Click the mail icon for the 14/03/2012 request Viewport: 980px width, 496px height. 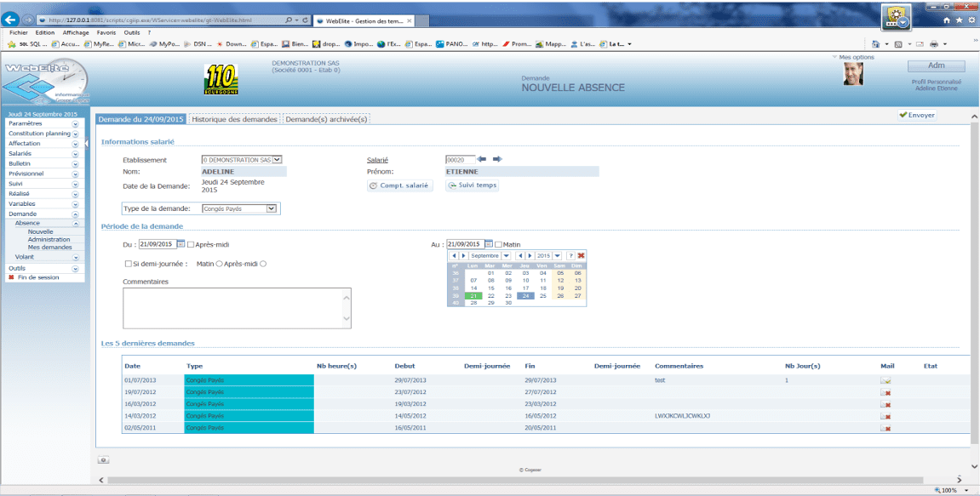pyautogui.click(x=885, y=416)
